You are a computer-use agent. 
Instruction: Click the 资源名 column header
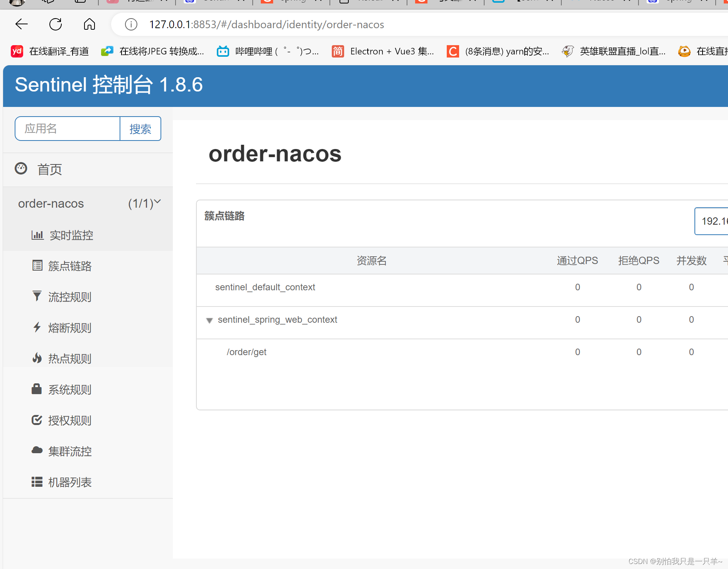(372, 261)
